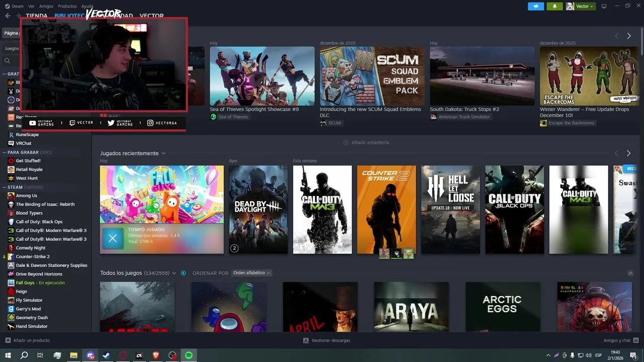Cancel the Fall Guys running session X button
644x362 pixels.
[113, 238]
